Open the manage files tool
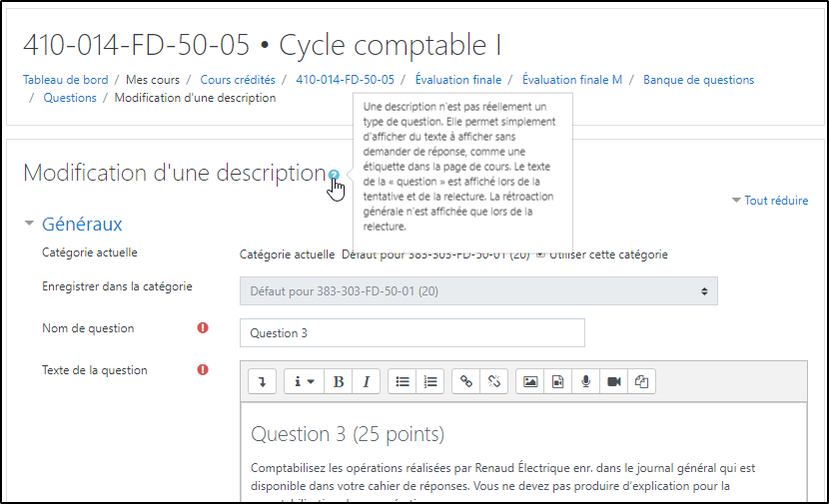 coord(642,381)
